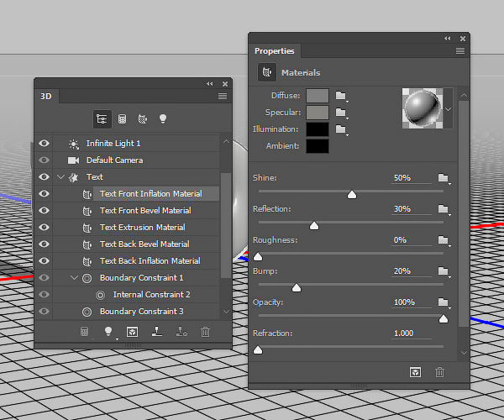Click the Specular color swatch
Viewport: 504px width, 420px height.
[318, 113]
